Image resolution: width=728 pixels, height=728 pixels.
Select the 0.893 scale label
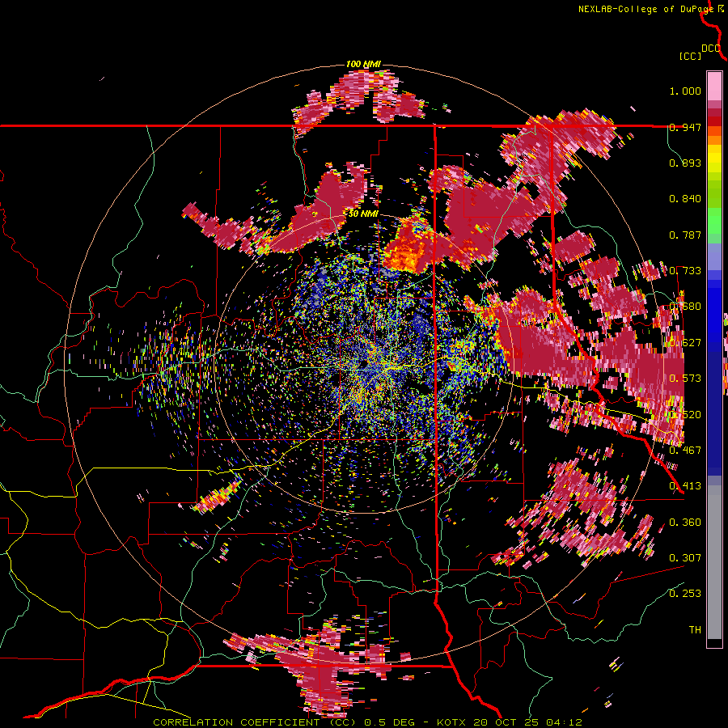(685, 163)
